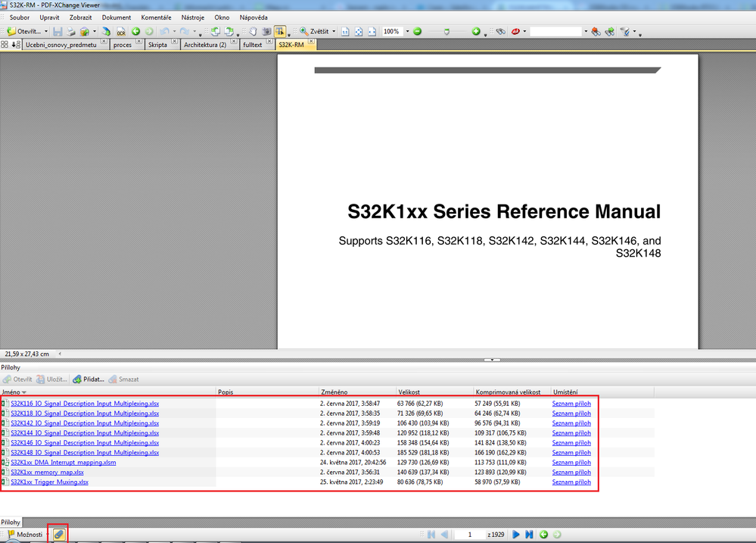
Task: Expand the undo history dropdown arrow
Action: (174, 31)
